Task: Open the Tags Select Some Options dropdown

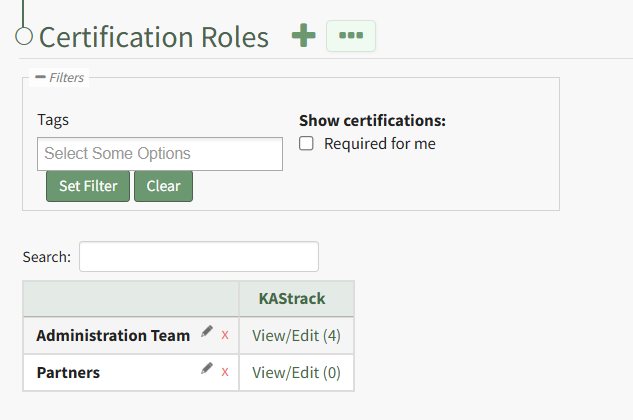Action: (x=160, y=154)
